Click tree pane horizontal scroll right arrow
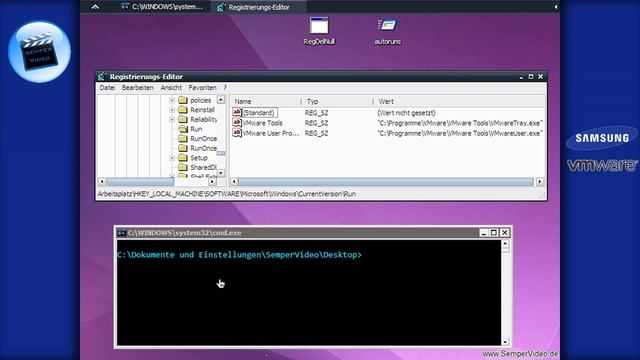 click(x=212, y=181)
